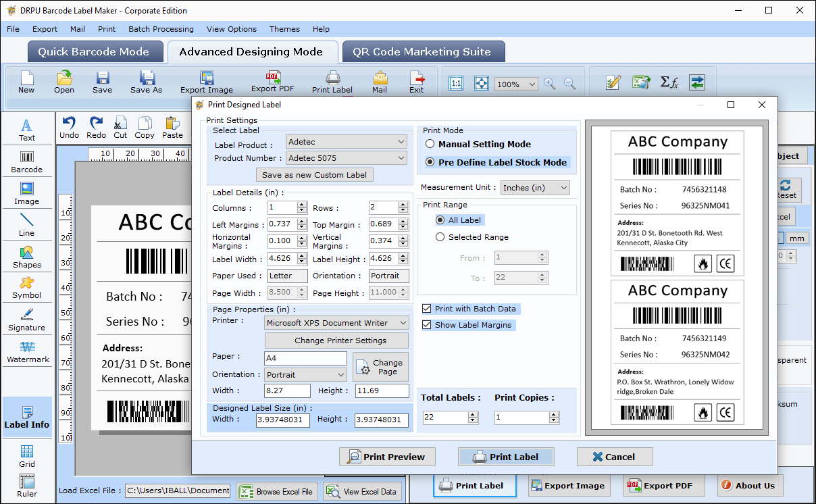This screenshot has width=816, height=504.
Task: Open the 100% zoom level dropdown
Action: tap(516, 84)
